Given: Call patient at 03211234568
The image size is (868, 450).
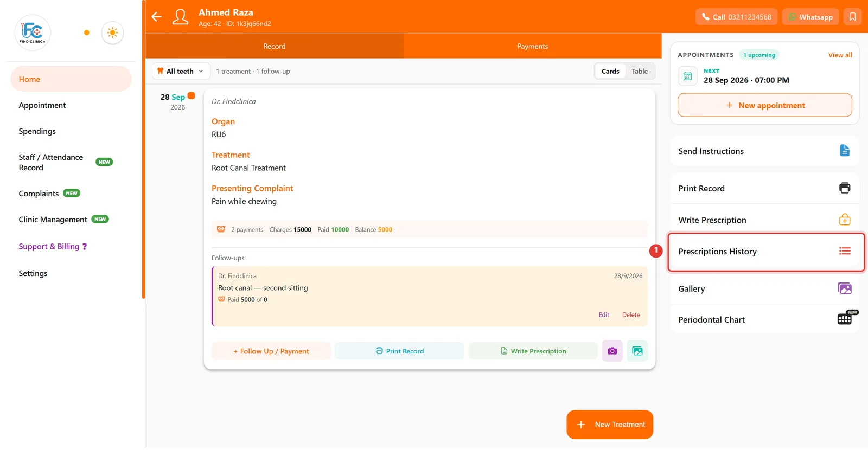Looking at the screenshot, I should pos(736,17).
